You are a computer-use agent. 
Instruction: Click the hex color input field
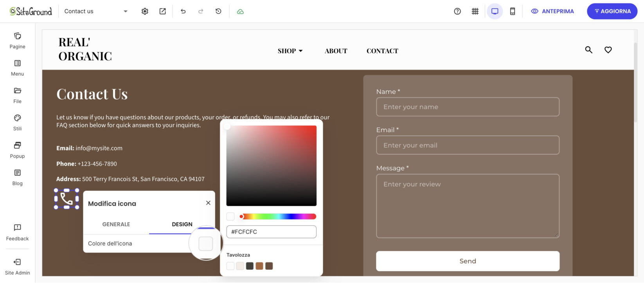pos(272,232)
